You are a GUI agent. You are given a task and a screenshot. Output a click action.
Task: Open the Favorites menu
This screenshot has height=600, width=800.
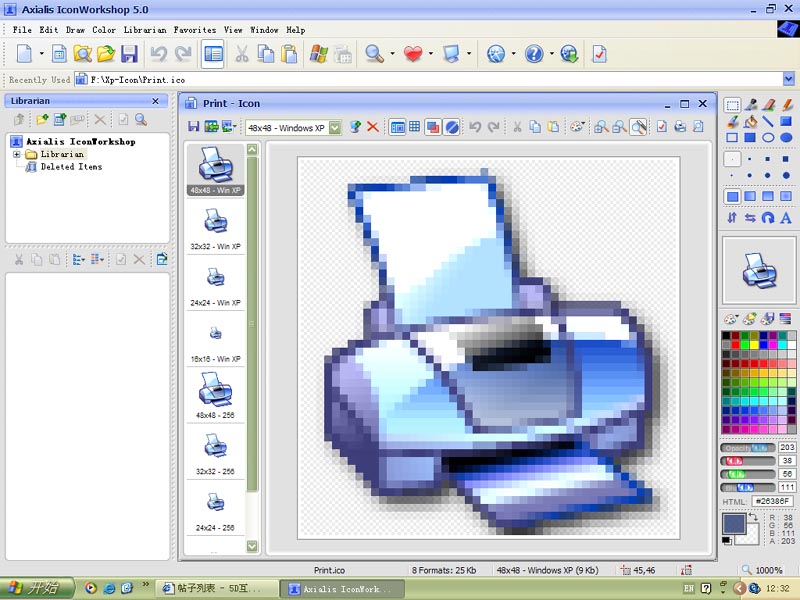[x=195, y=30]
